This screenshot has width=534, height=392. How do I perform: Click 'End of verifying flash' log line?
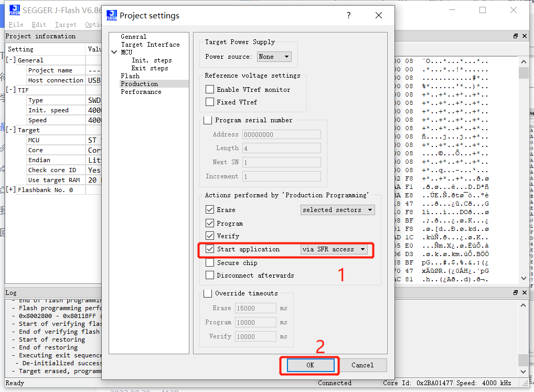pyautogui.click(x=59, y=331)
